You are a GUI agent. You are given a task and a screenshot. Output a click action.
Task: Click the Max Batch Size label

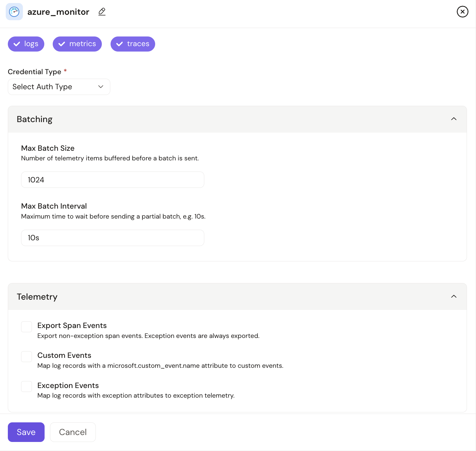[48, 148]
